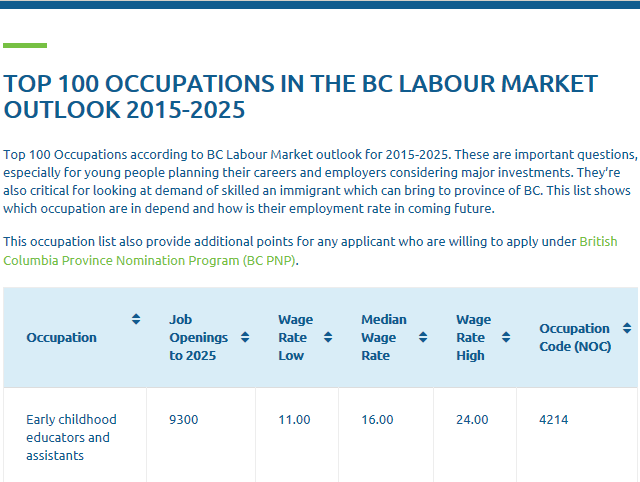Click sort arrows beside Wage Rate High

tap(506, 337)
